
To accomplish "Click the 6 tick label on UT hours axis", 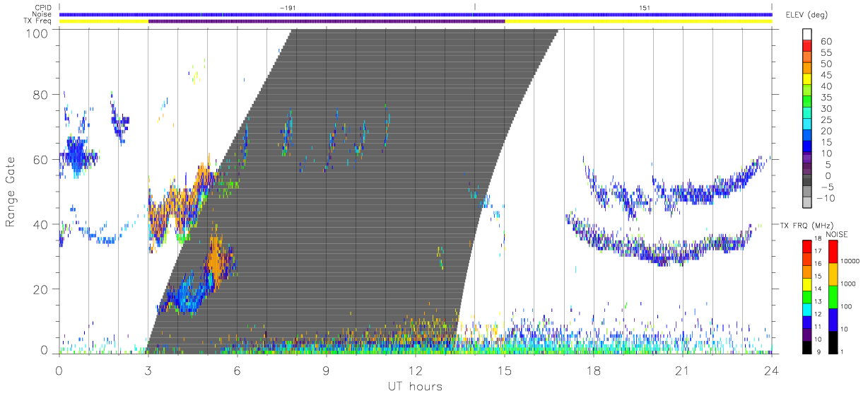I will click(x=237, y=370).
